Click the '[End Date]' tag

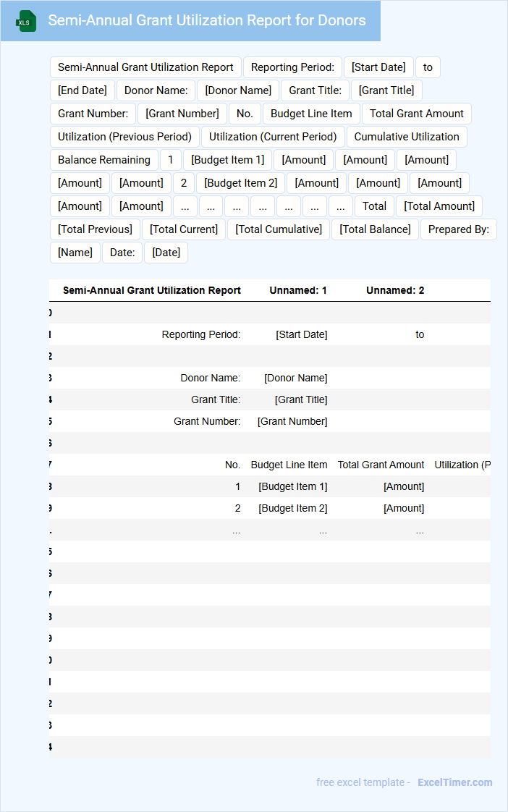[x=82, y=90]
